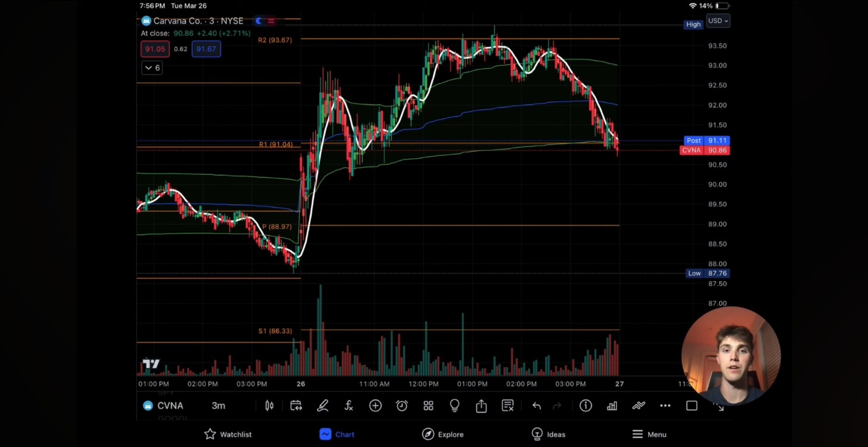The width and height of the screenshot is (868, 447).
Task: Open the four-squares layout templates icon
Action: [428, 405]
